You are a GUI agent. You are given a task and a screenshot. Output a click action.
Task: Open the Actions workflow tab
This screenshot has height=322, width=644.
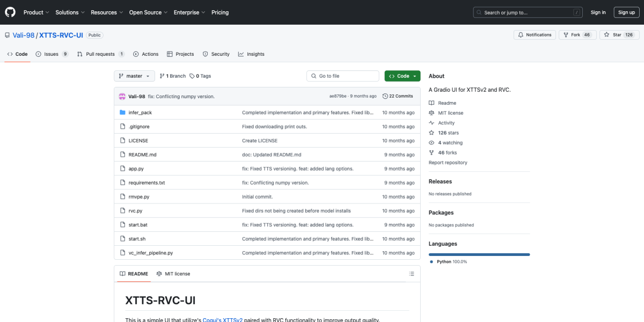click(145, 54)
